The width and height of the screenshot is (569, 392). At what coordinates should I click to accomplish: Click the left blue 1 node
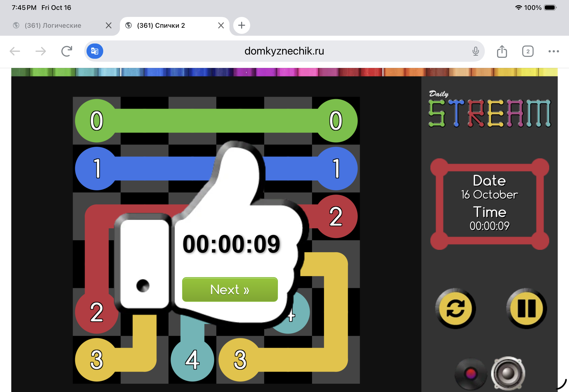(x=97, y=169)
